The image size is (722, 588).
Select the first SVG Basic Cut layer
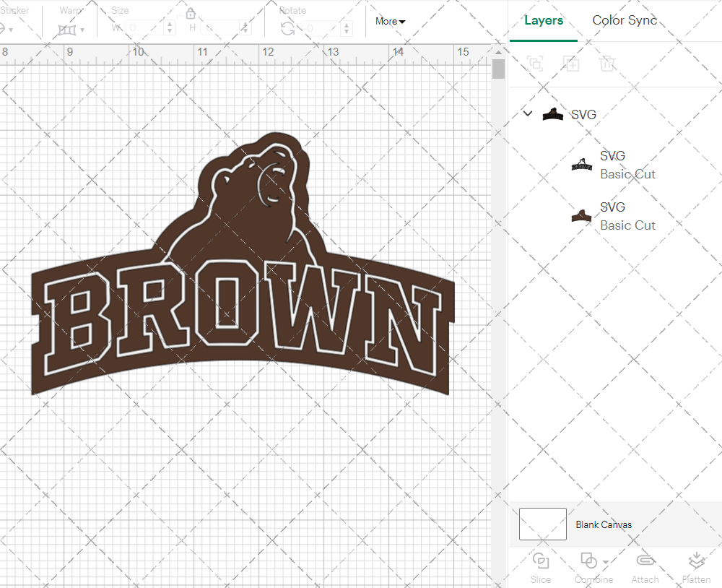627,164
